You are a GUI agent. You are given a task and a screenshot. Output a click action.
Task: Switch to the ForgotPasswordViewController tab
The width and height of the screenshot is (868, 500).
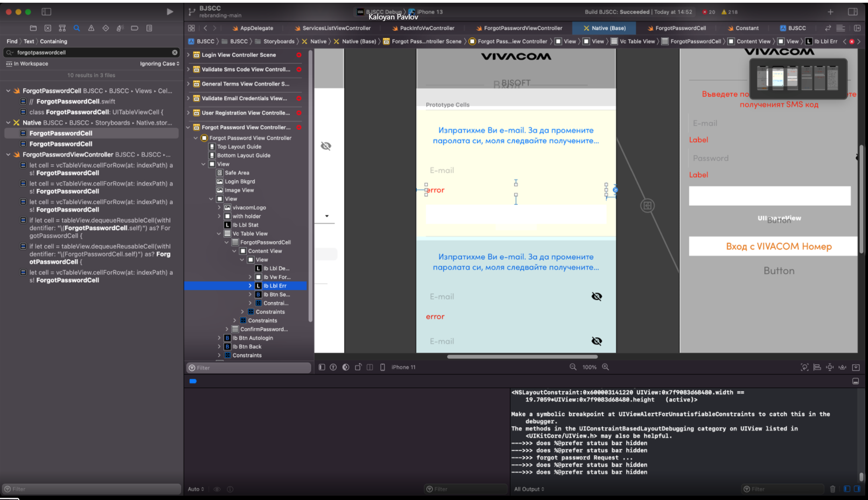(519, 28)
